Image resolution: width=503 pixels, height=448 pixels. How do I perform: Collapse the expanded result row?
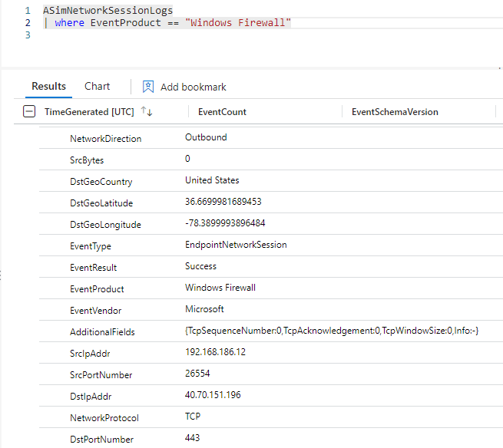pyautogui.click(x=29, y=112)
